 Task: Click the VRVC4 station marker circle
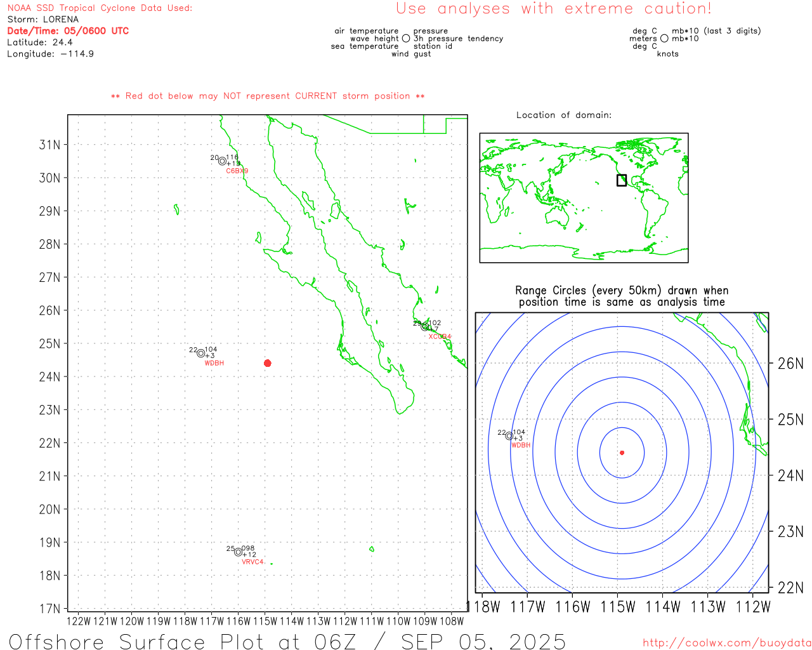tap(239, 552)
